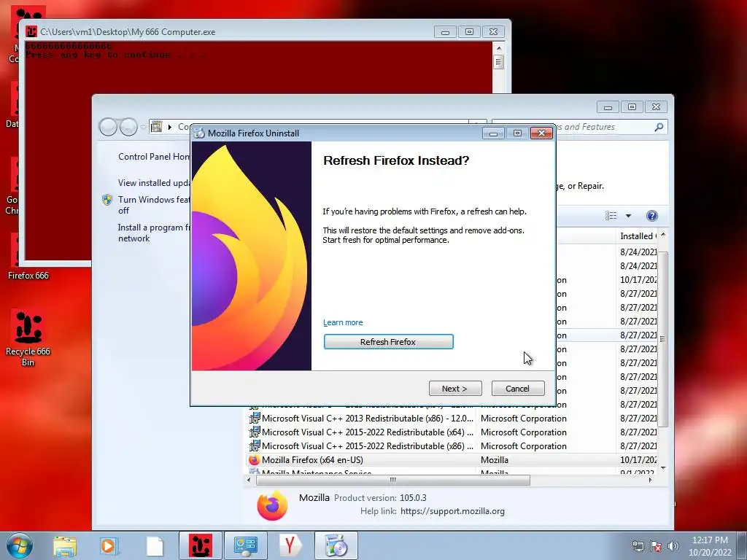Viewport: 747px width, 560px height.
Task: Switch to the uninstaller taskbar item
Action: coord(336,545)
